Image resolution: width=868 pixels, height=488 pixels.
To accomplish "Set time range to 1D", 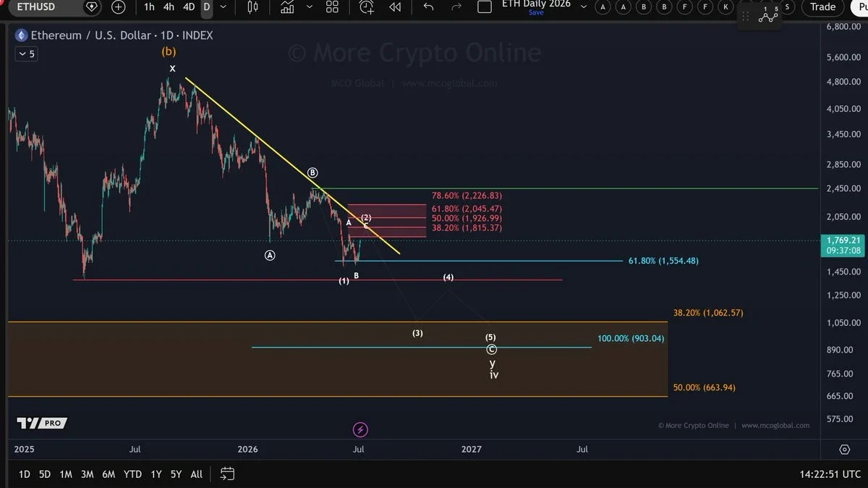I will tap(24, 474).
